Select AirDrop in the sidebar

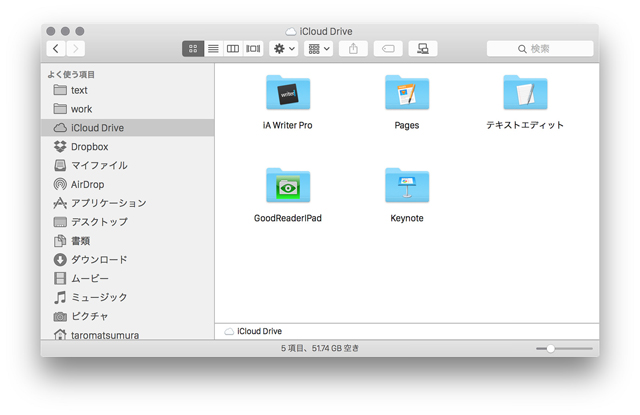click(127, 184)
